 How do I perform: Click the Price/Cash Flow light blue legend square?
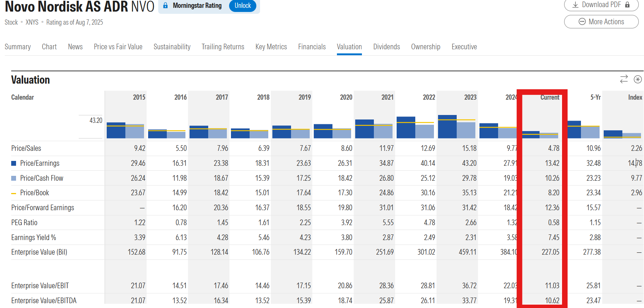[14, 178]
